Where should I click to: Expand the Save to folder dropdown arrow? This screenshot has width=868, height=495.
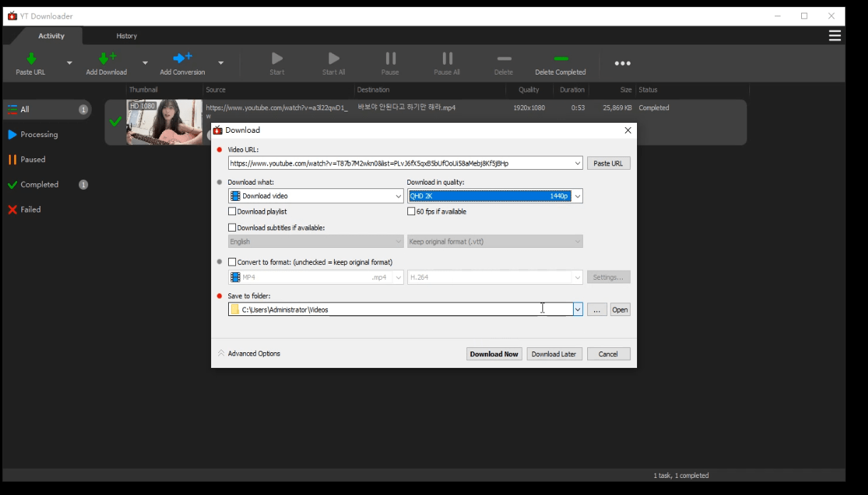point(577,310)
